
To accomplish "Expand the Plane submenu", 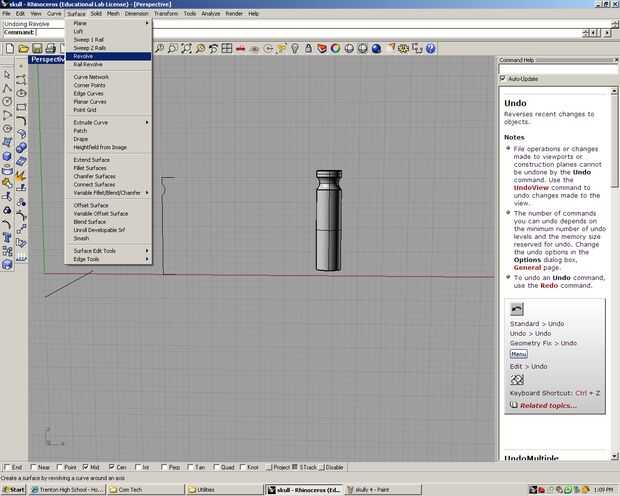I will click(108, 23).
